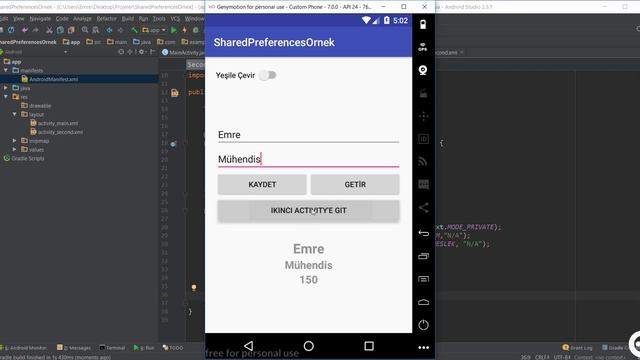
Task: Select drawable folder in project tree
Action: (40, 106)
